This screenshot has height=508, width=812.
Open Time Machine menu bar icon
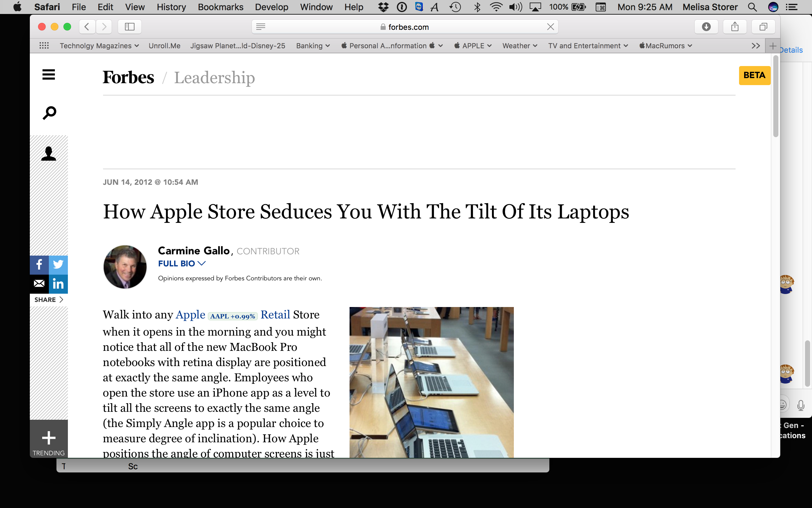(455, 7)
